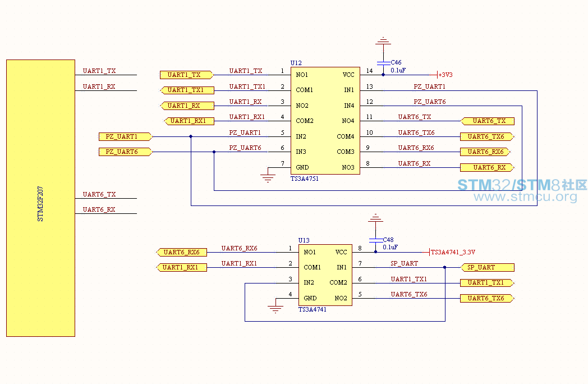Image resolution: width=588 pixels, height=384 pixels.
Task: Select the yellow STM32F207 microcontroller block
Action: 40,198
